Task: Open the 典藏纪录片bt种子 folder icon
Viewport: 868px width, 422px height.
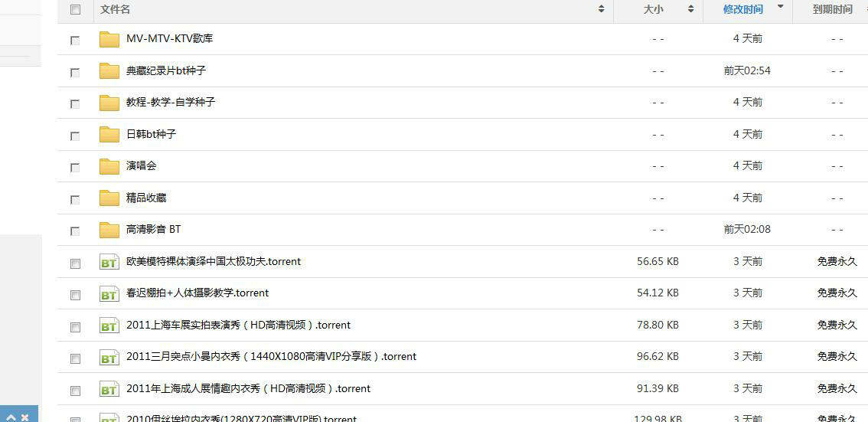Action: tap(109, 71)
